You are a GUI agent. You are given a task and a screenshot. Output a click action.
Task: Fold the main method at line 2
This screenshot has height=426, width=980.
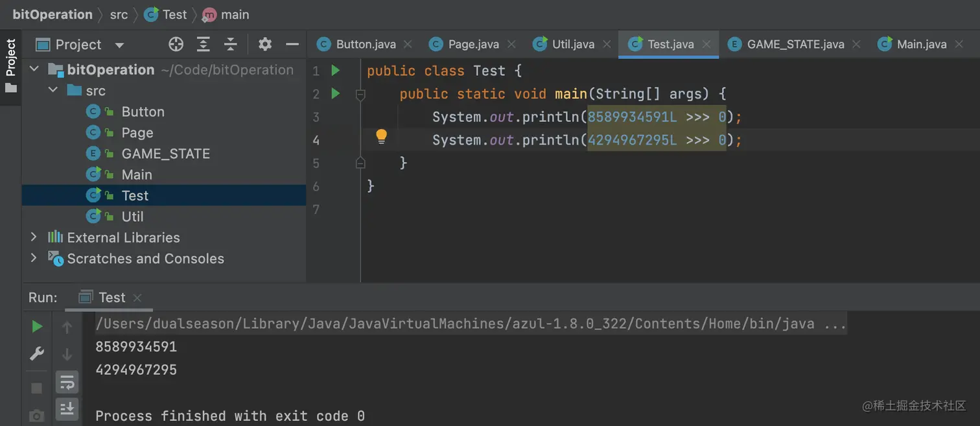360,95
